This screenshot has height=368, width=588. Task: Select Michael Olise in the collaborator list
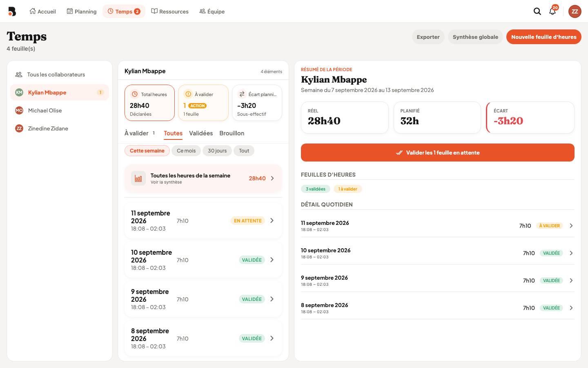coord(60,110)
